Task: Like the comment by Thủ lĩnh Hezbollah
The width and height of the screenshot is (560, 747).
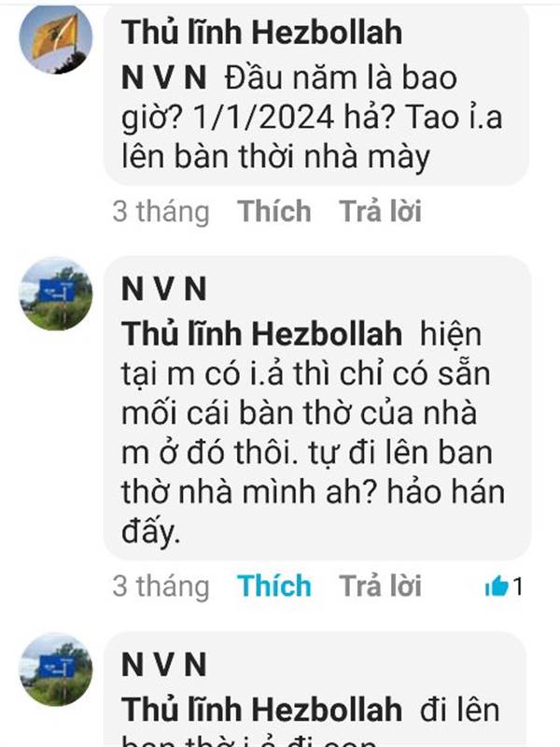Action: (x=274, y=211)
